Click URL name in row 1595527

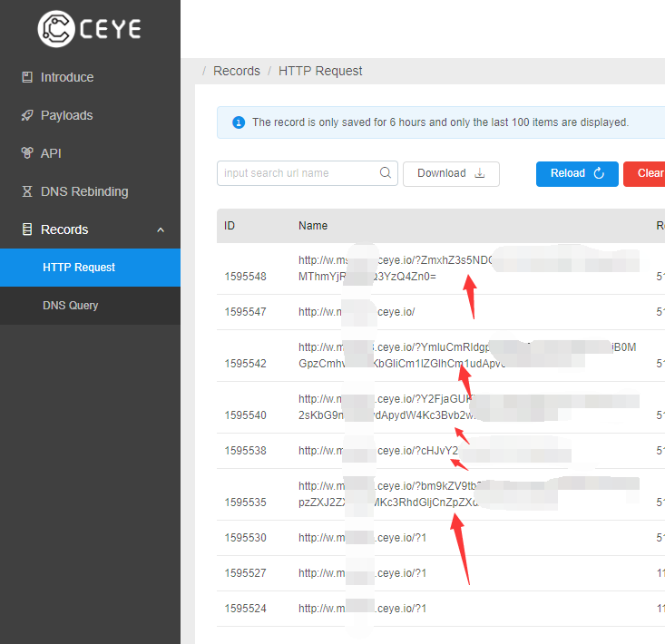[362, 572]
